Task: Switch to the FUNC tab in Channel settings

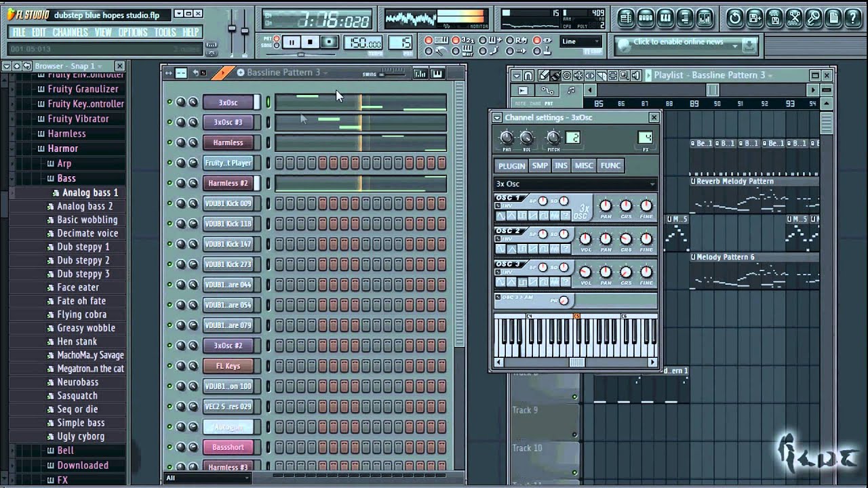Action: (x=610, y=165)
